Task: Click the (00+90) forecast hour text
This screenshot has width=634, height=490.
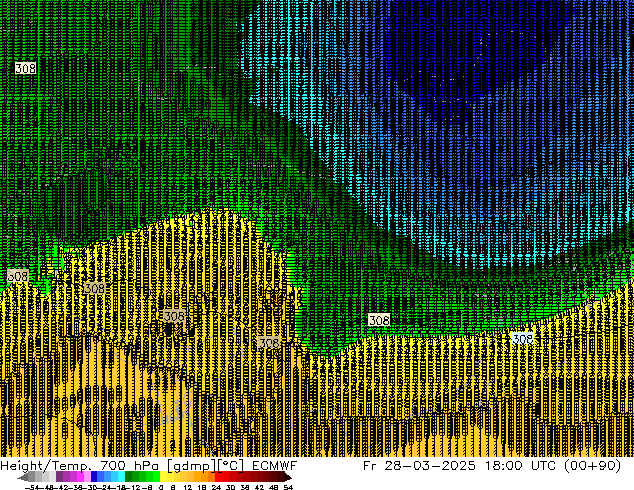Action: 593,466
